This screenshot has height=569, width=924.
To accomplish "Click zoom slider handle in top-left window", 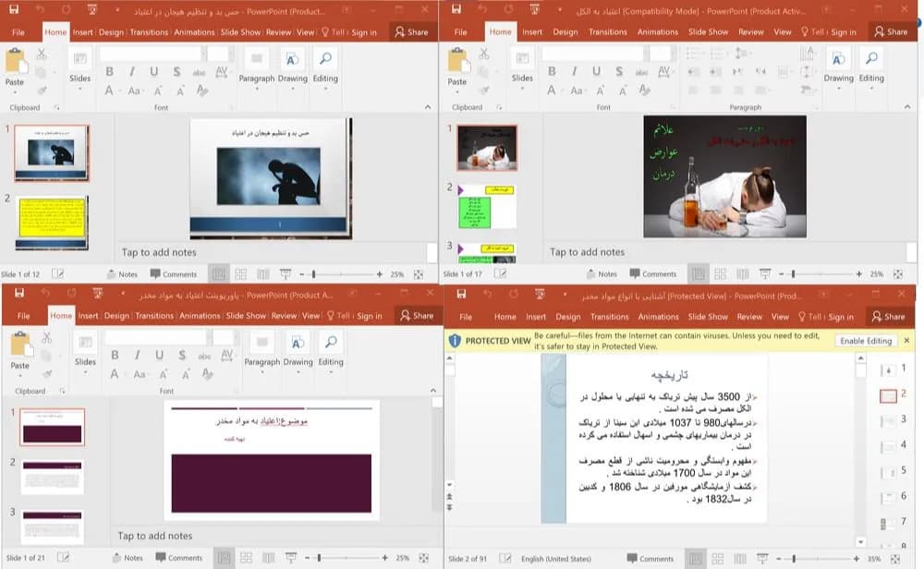I will (313, 274).
